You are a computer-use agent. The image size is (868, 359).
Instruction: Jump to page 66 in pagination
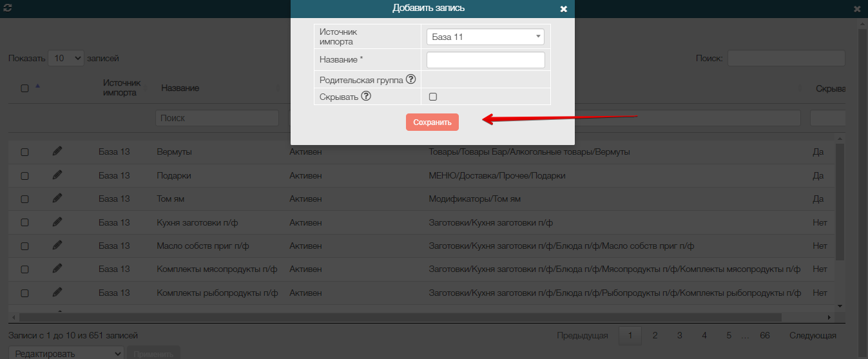(x=765, y=335)
